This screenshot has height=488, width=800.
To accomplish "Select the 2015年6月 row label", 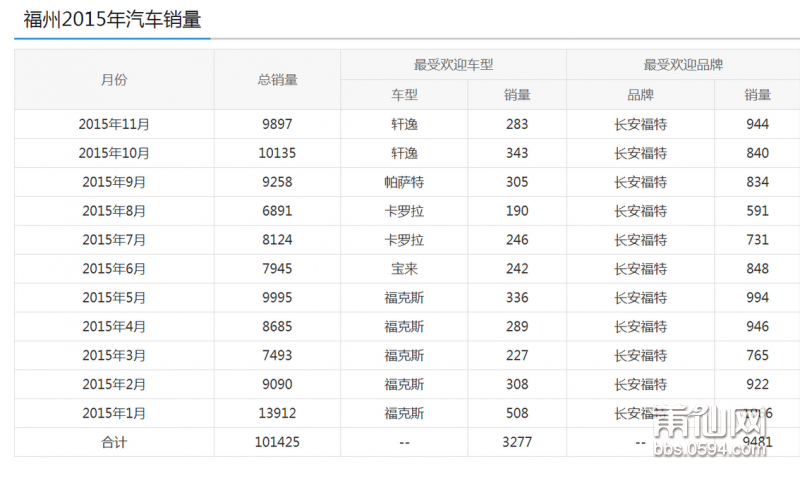I will tap(114, 269).
